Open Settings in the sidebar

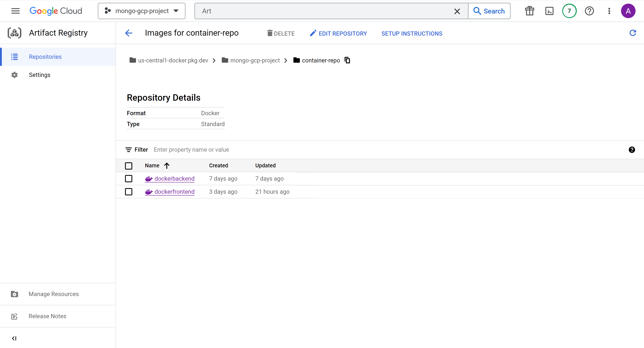(x=39, y=75)
